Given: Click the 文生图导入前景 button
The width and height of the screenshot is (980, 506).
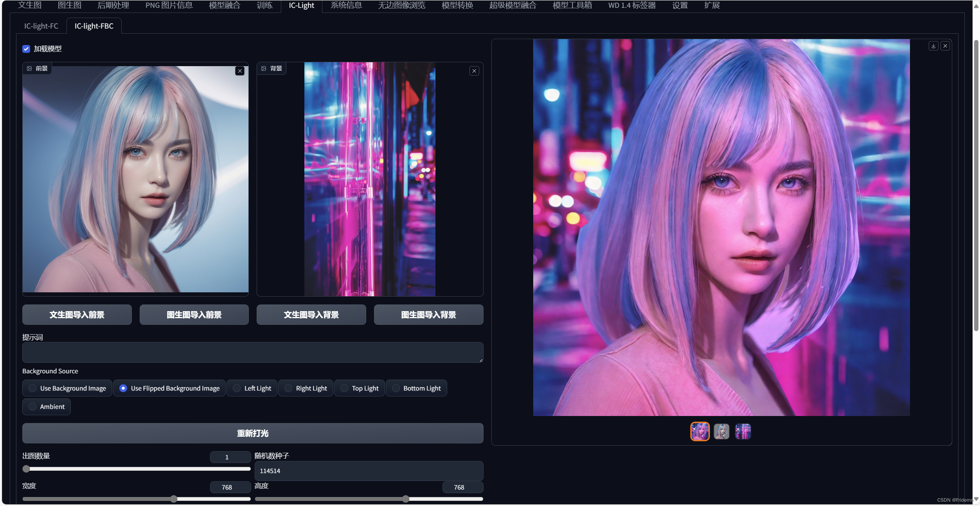Looking at the screenshot, I should point(77,314).
